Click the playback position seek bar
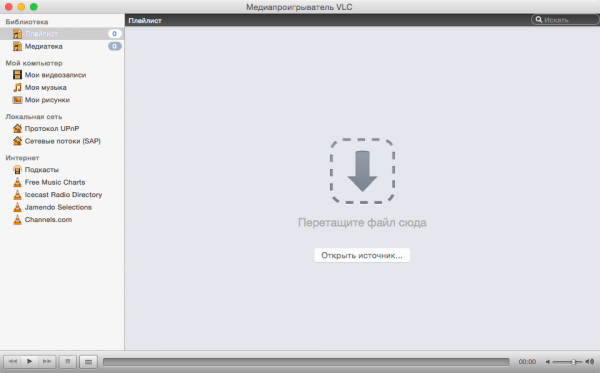Screen dimensions: 600x373 [x=306, y=362]
